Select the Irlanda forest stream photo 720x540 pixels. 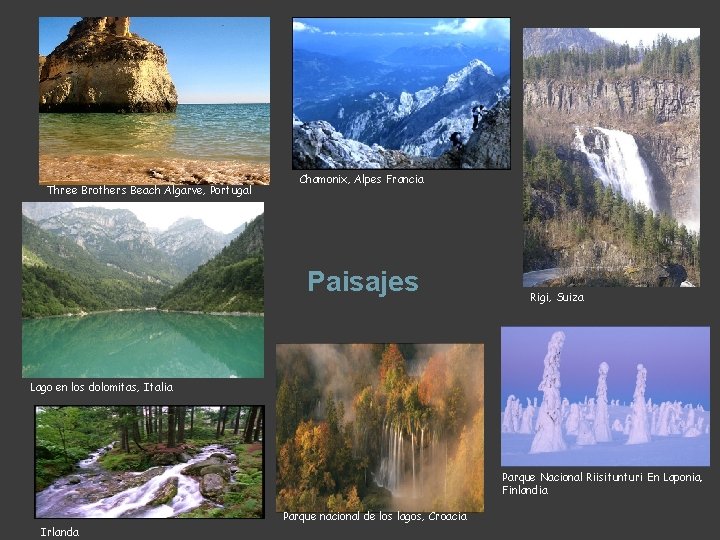coord(150,462)
